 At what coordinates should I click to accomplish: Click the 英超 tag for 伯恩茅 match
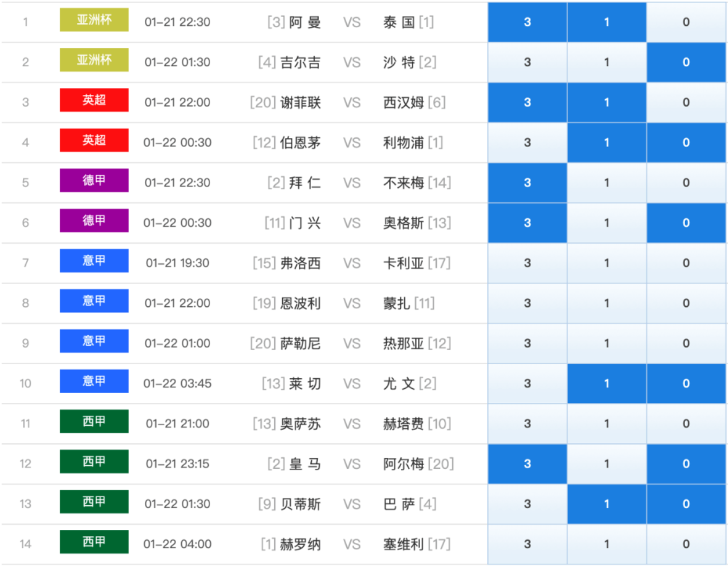[94, 141]
